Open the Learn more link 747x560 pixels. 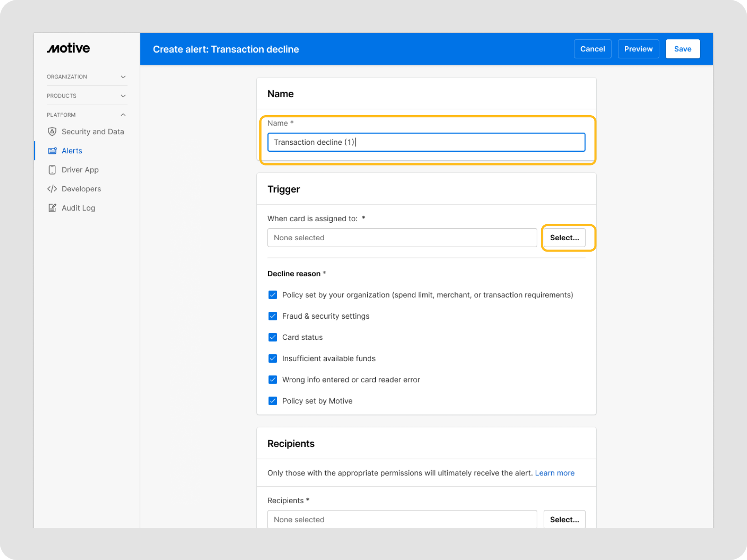(x=554, y=473)
